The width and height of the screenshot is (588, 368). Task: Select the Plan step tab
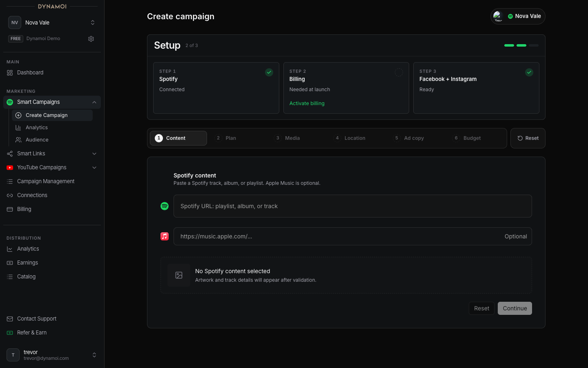coord(238,138)
